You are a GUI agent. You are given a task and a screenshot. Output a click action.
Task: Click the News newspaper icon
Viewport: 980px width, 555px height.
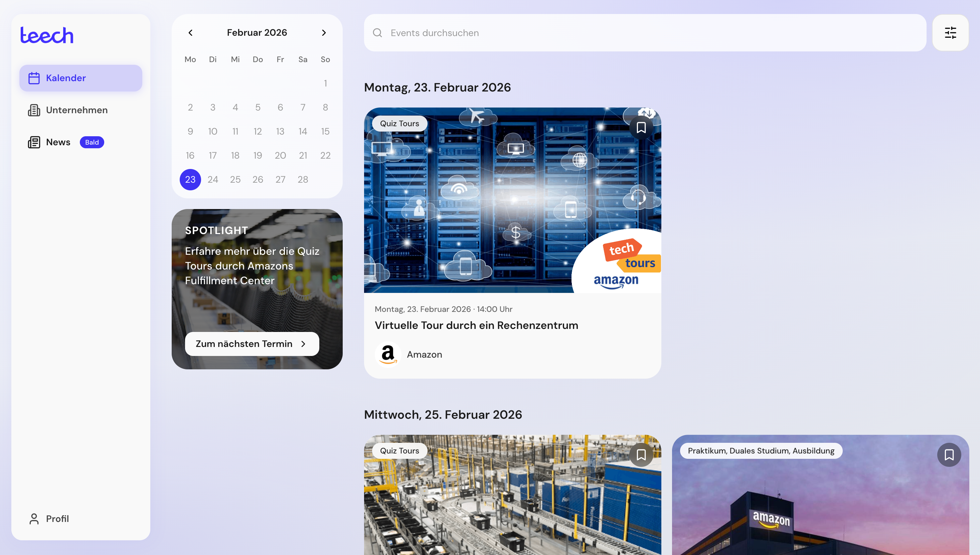[x=34, y=142]
